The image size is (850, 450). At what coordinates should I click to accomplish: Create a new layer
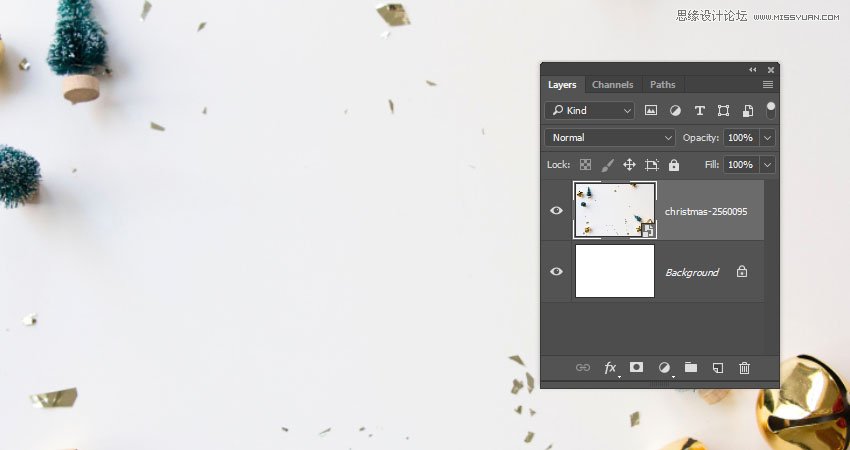coord(717,368)
